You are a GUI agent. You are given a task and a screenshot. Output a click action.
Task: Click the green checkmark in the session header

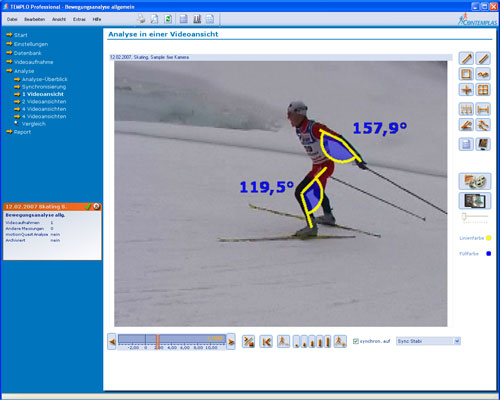[x=88, y=207]
